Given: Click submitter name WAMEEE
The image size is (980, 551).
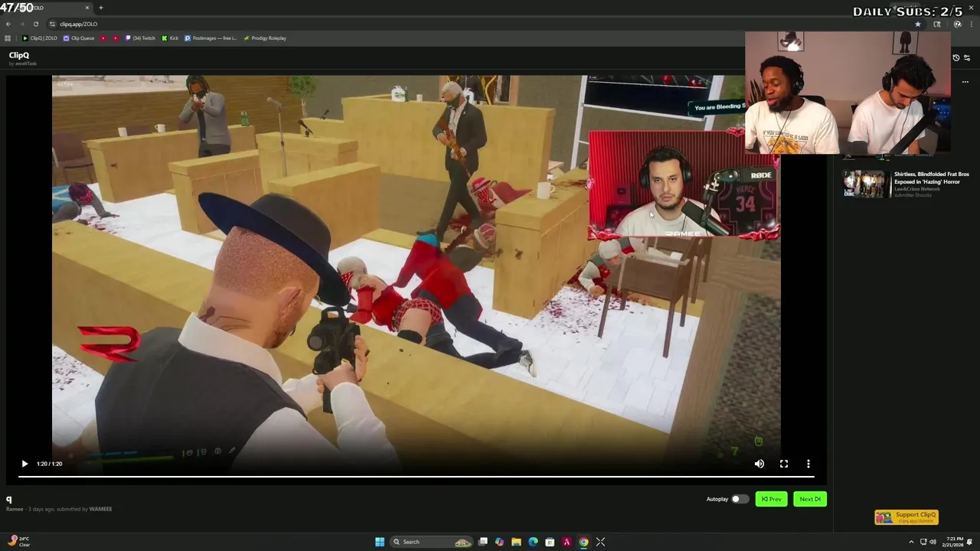Looking at the screenshot, I should (x=100, y=509).
